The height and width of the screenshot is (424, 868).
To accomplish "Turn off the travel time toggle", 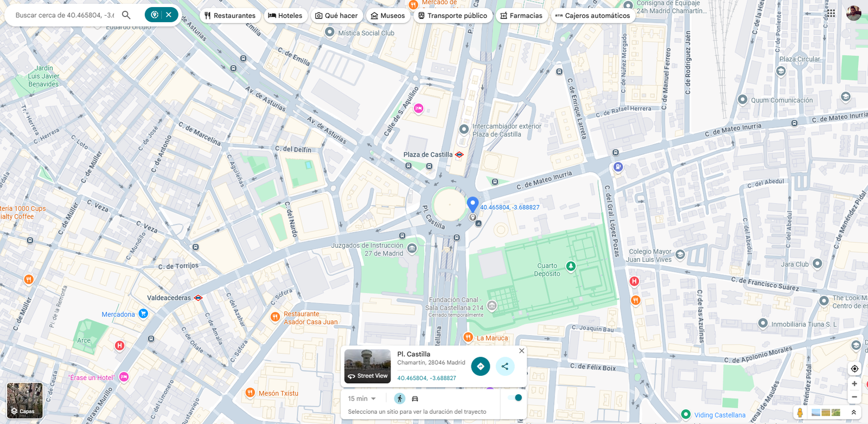I will coord(515,398).
